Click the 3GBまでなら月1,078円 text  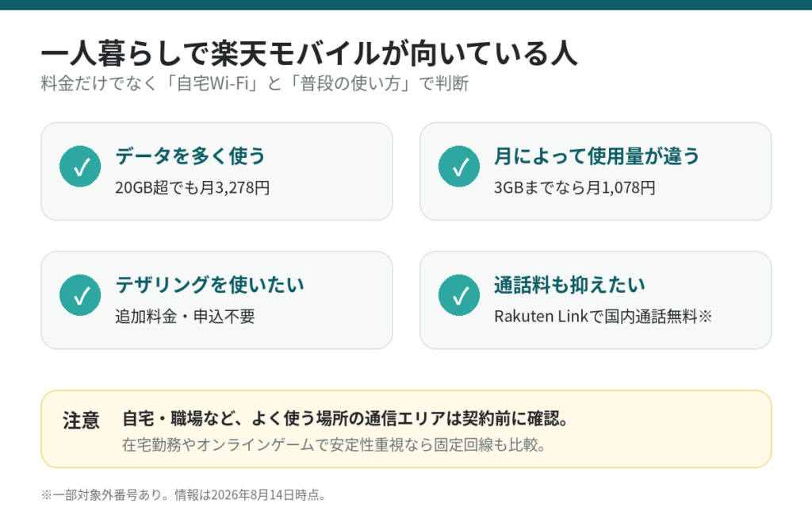click(x=574, y=187)
